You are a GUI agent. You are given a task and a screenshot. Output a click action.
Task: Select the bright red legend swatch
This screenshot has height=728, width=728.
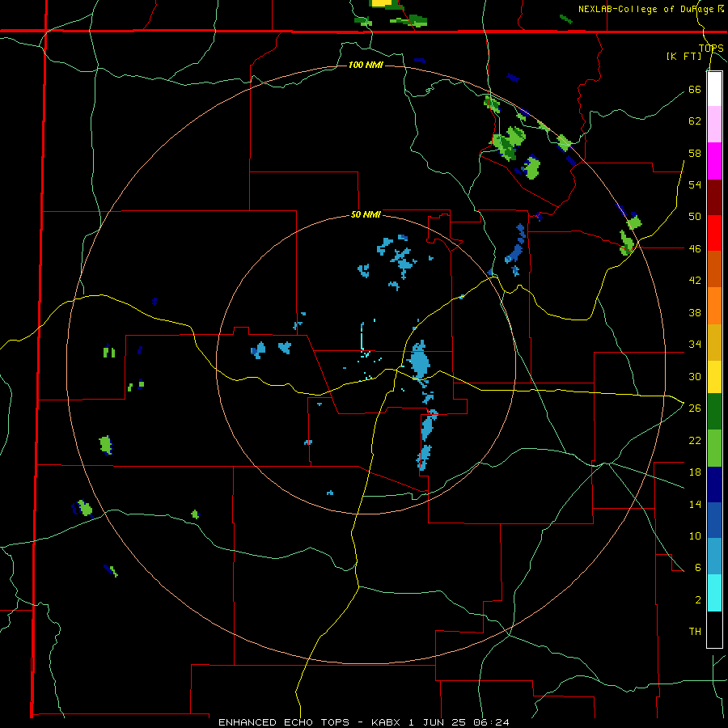(x=714, y=233)
